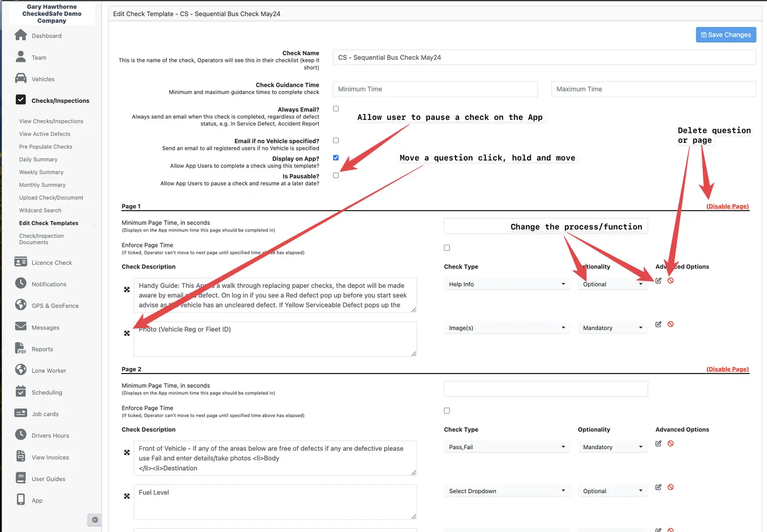
Task: Click Disable Page link for Page 1
Action: [727, 206]
